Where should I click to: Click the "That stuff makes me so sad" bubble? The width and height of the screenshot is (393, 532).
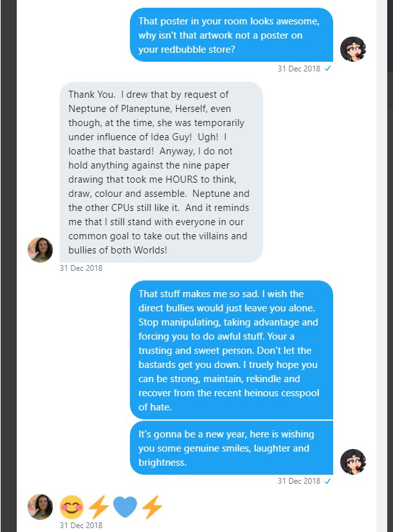232,350
